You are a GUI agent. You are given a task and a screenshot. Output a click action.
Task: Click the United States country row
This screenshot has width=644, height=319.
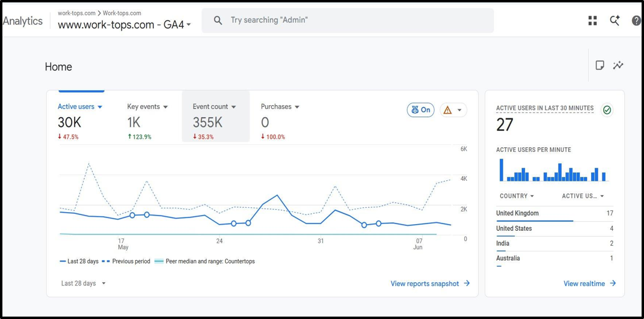(554, 229)
